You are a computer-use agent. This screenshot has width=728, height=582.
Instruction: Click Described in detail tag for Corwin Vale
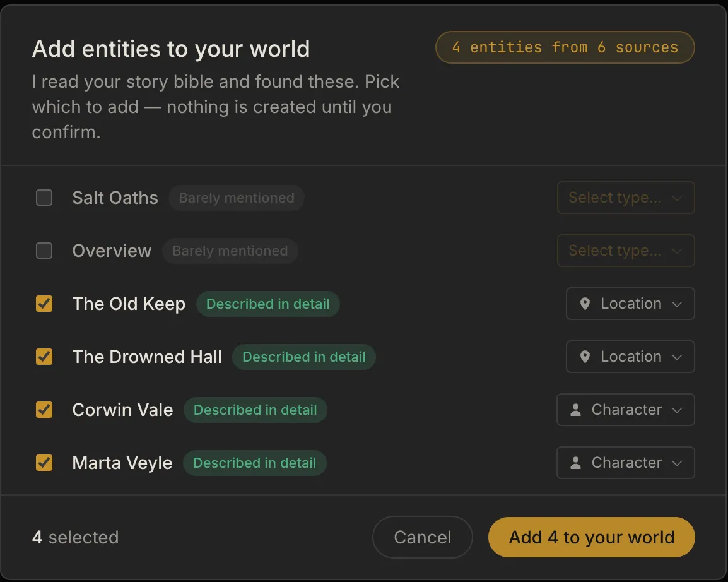[255, 410]
